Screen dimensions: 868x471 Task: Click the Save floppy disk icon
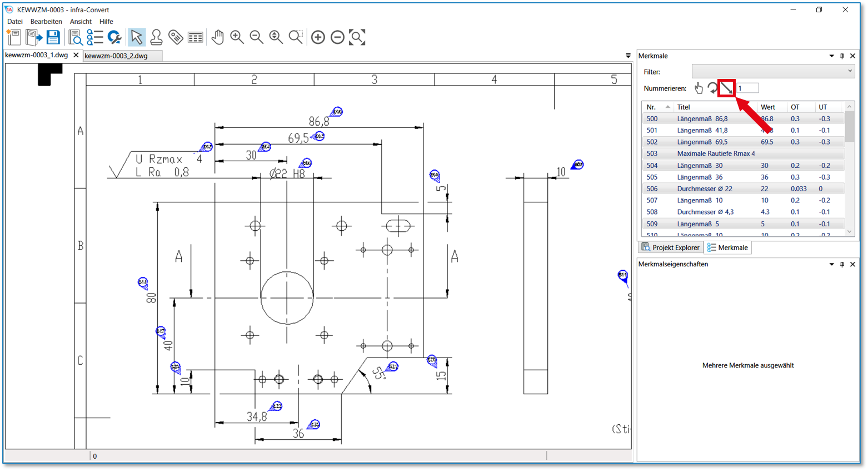pyautogui.click(x=53, y=37)
